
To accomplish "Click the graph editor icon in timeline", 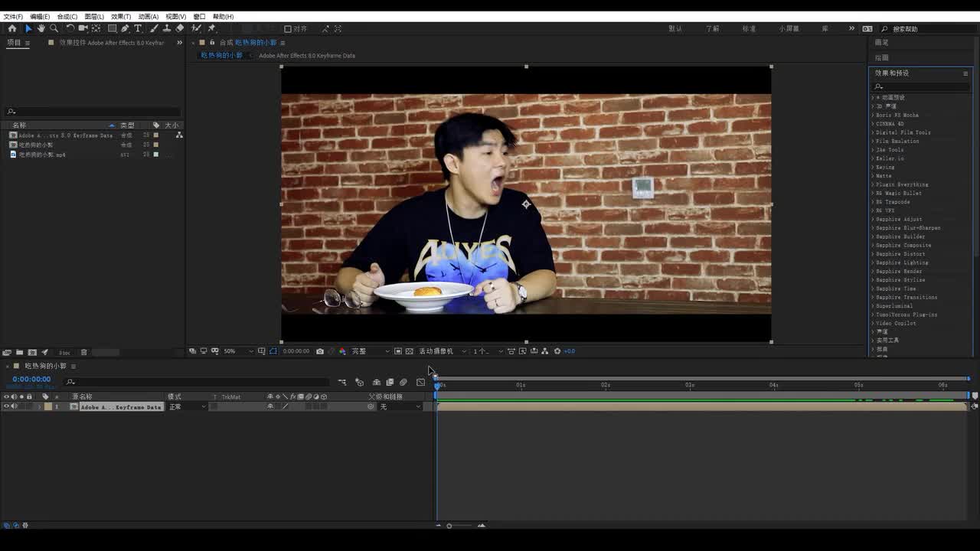I will (420, 382).
